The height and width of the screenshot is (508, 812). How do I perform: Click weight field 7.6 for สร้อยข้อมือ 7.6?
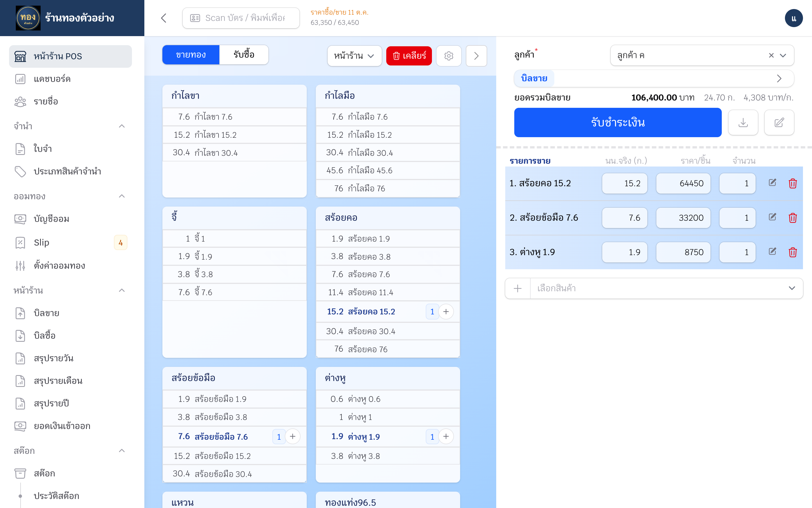click(625, 218)
